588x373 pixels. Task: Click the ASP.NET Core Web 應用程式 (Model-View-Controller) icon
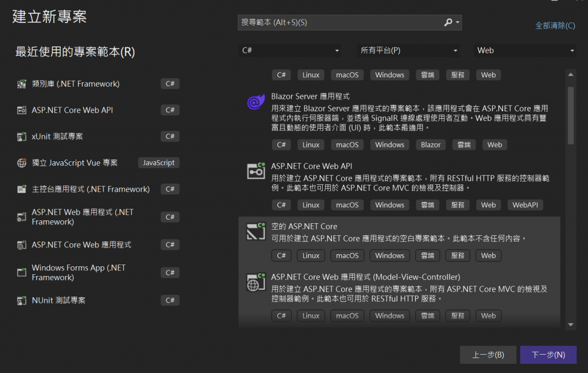256,282
